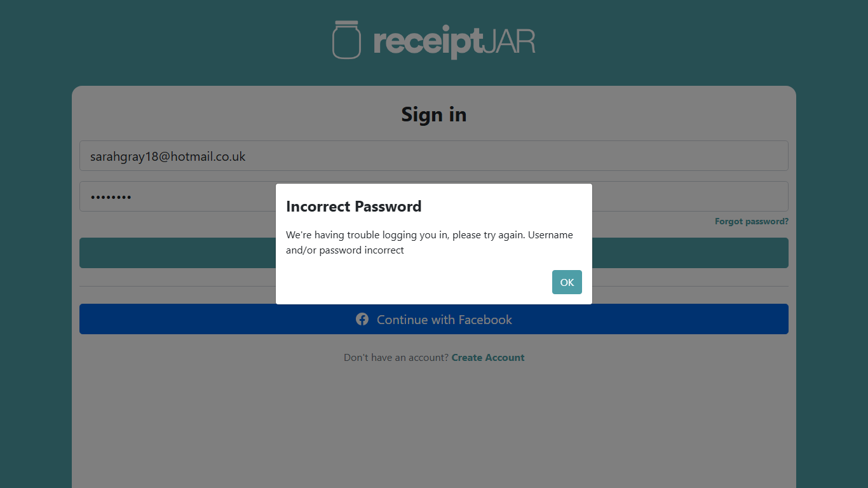The height and width of the screenshot is (488, 868).
Task: Dismiss the error with the OK button
Action: tap(567, 282)
